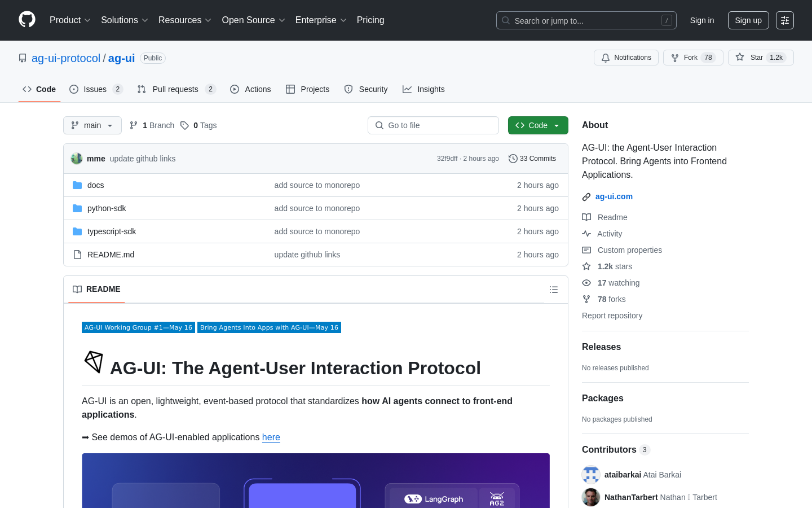Click the Readme sidebar link
812x508 pixels.
coord(605,217)
